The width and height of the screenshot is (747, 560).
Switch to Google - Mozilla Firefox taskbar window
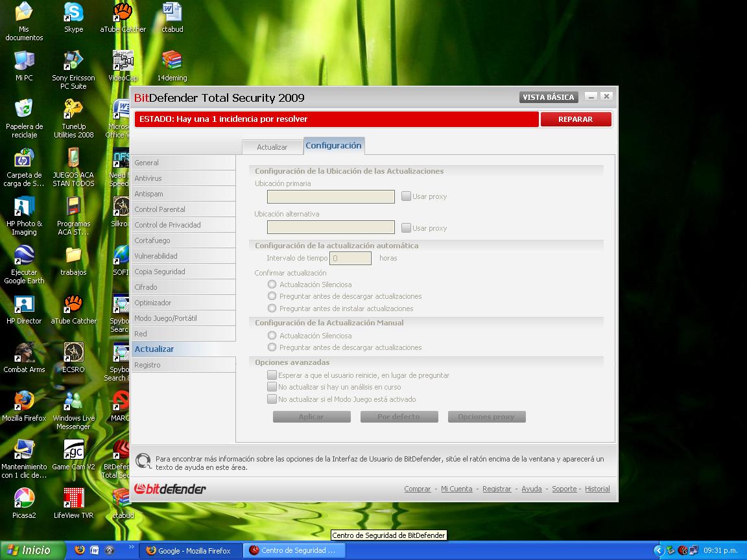tap(191, 550)
